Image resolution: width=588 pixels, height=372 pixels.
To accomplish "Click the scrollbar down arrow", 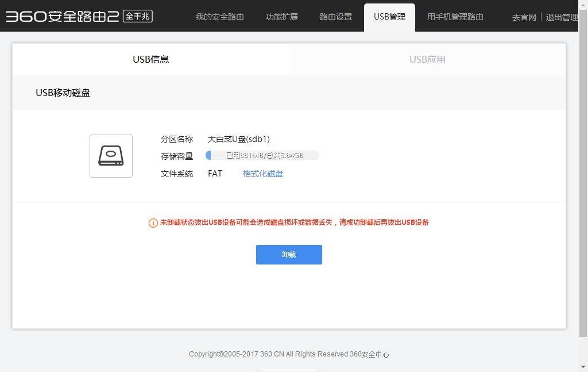I will (583, 367).
